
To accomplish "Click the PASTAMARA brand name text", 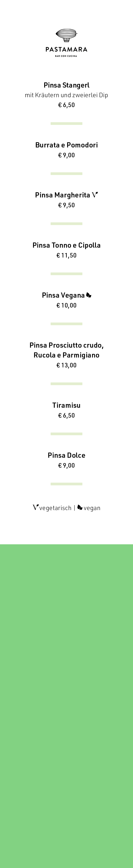I will click(x=66, y=49).
